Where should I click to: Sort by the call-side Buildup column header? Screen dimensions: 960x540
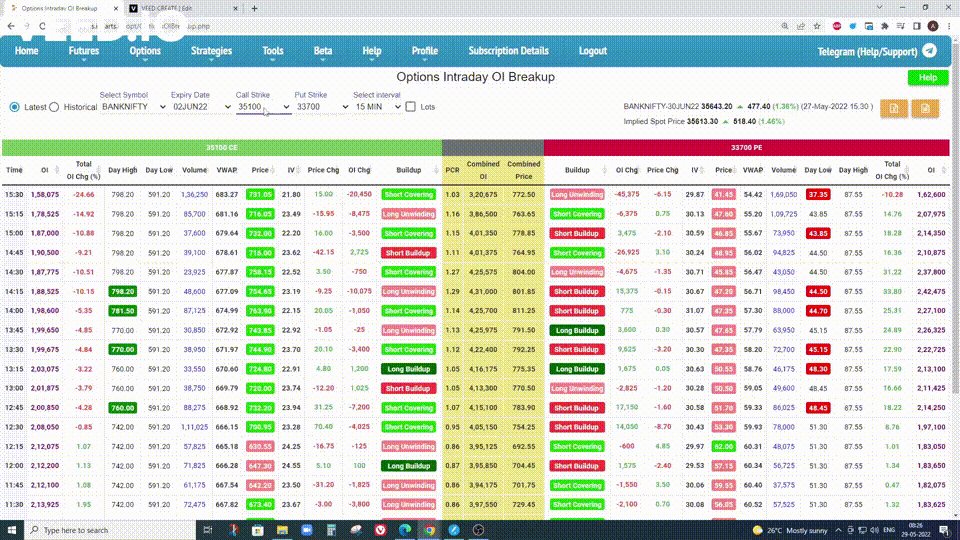click(x=408, y=170)
